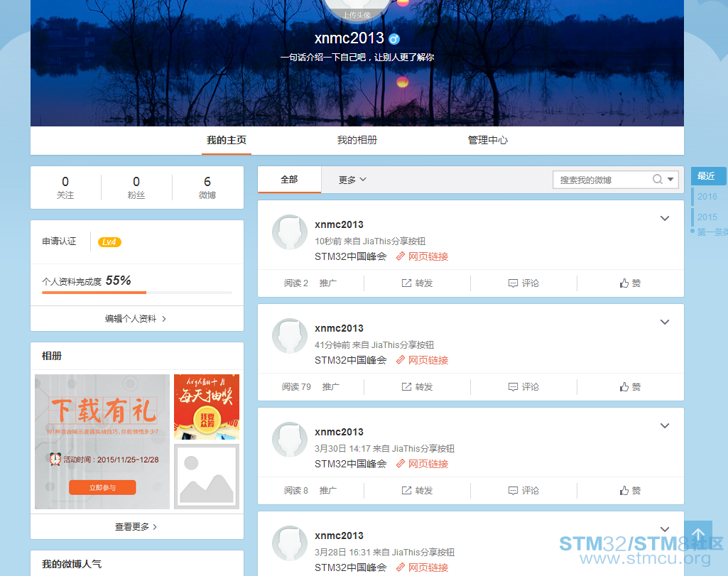
Task: Click the 关注 count of 0
Action: coord(65,188)
